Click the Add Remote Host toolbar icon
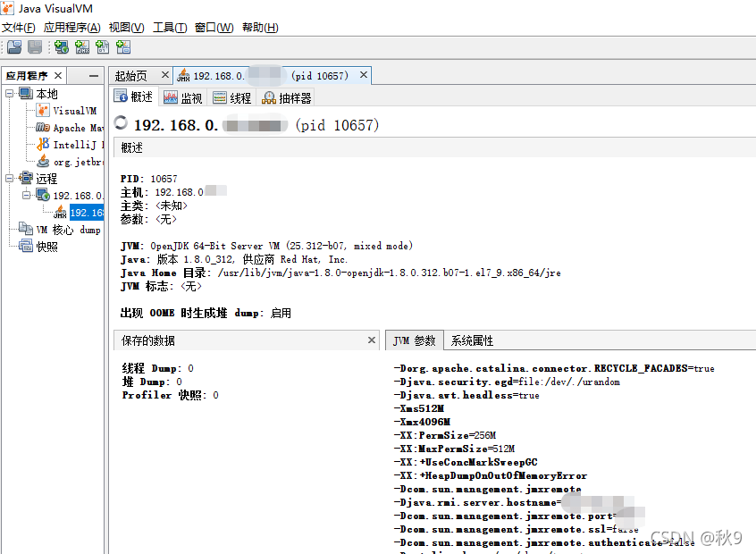Image resolution: width=756 pixels, height=554 pixels. tap(62, 46)
